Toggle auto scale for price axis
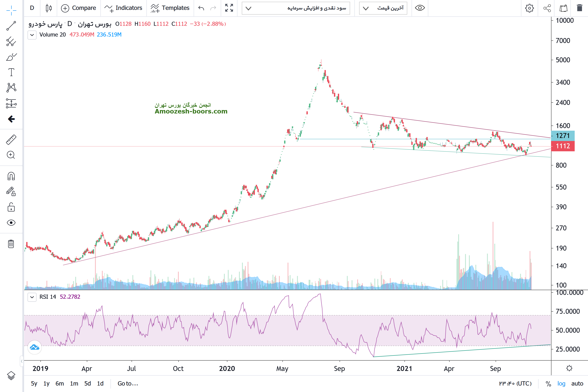This screenshot has width=588, height=392. coord(577,383)
